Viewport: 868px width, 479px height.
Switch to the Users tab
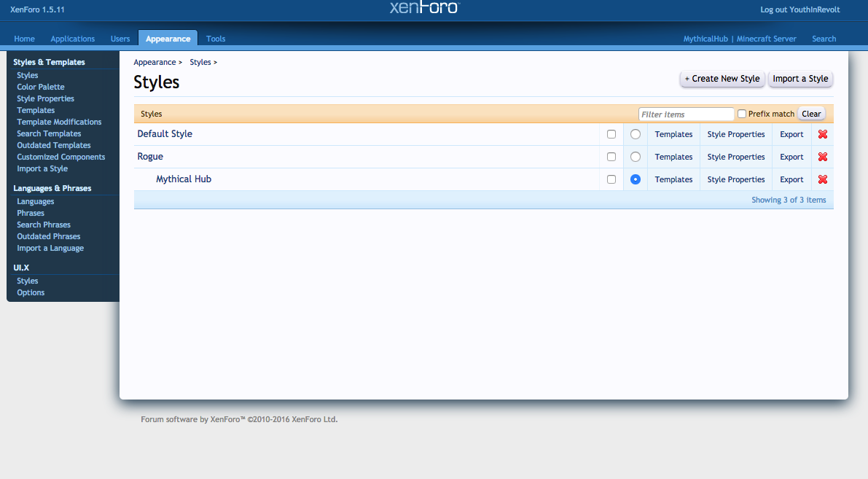120,39
